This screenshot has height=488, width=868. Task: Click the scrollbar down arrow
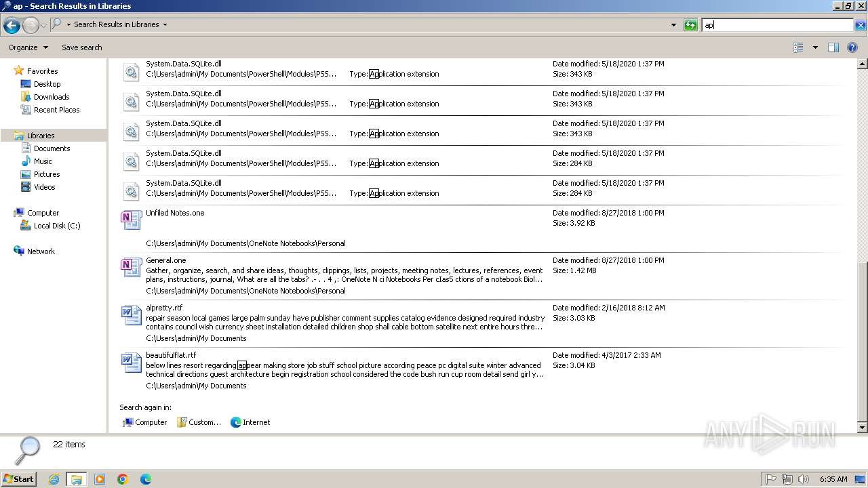click(863, 428)
